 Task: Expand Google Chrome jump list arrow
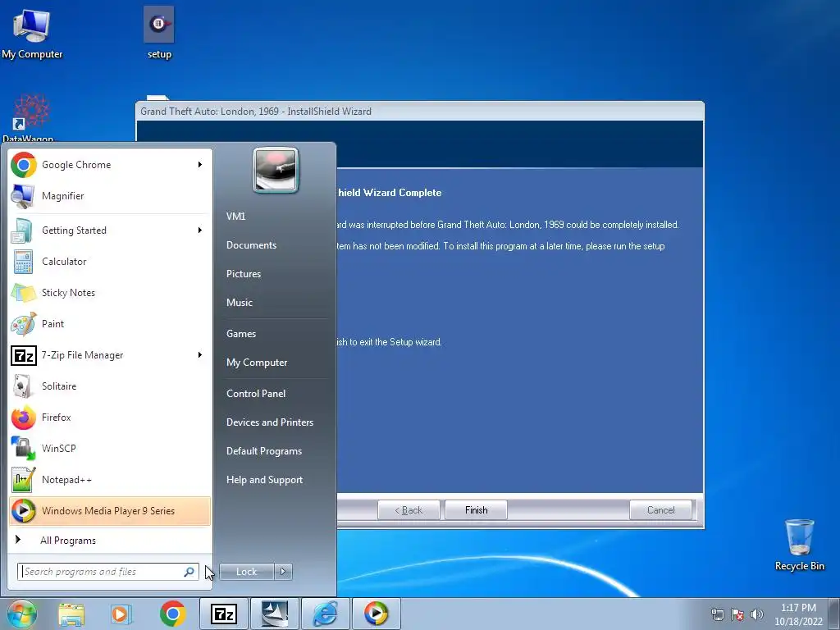[x=200, y=165]
